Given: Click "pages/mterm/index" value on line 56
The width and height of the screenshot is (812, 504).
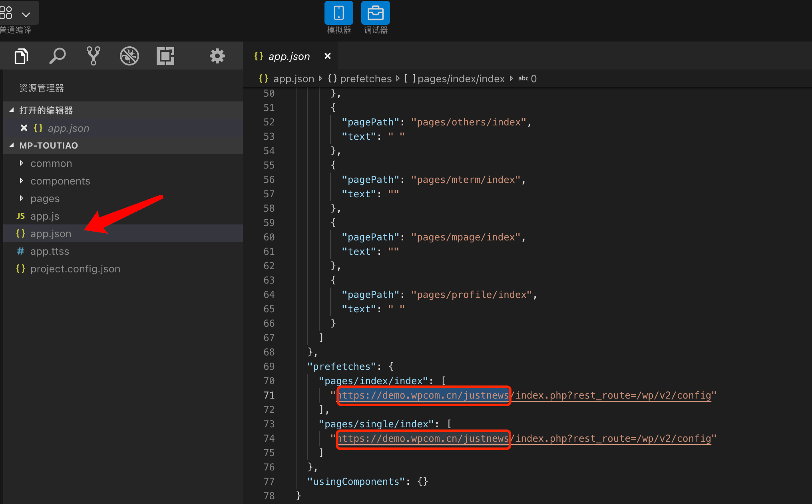Looking at the screenshot, I should click(x=466, y=180).
